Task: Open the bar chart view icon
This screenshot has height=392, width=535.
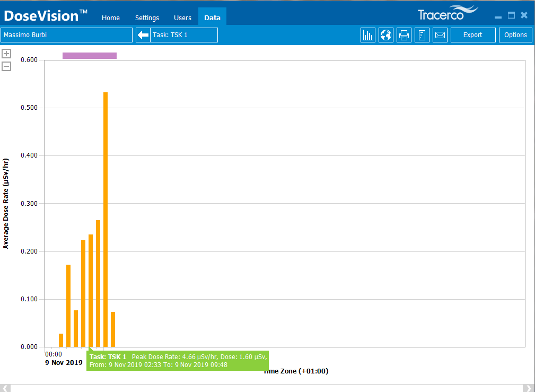Action: click(368, 35)
